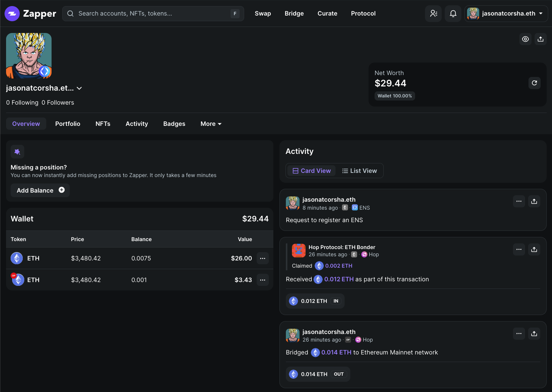Click the large profile avatar image
Screen dimensions: 552x392
coord(29,56)
